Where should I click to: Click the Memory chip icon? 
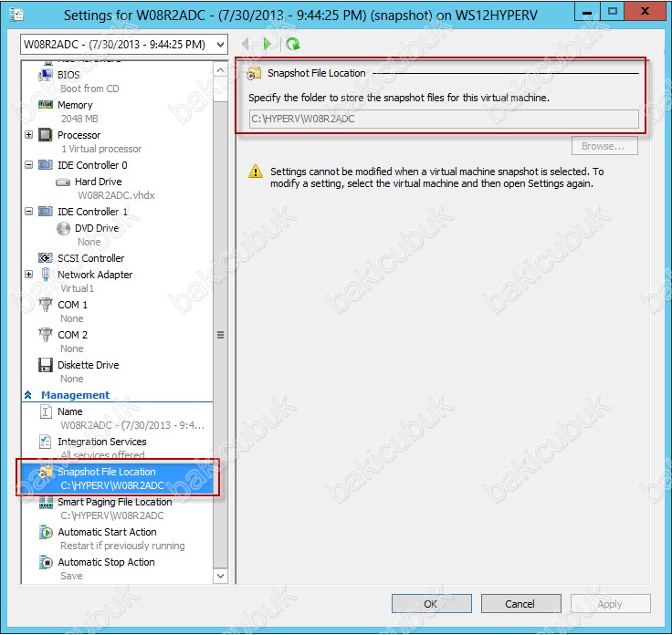click(x=46, y=105)
